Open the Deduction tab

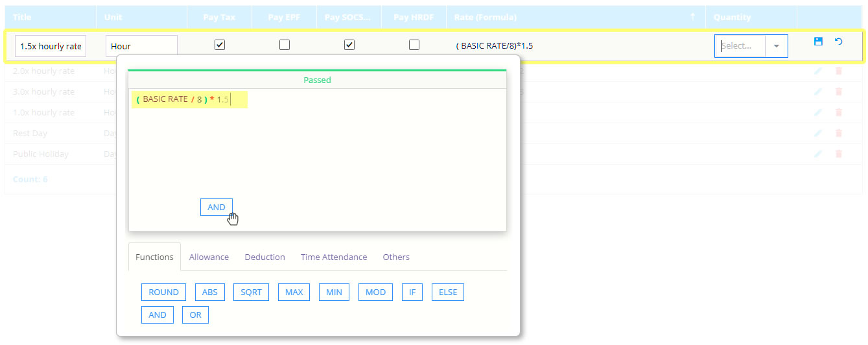(x=264, y=257)
